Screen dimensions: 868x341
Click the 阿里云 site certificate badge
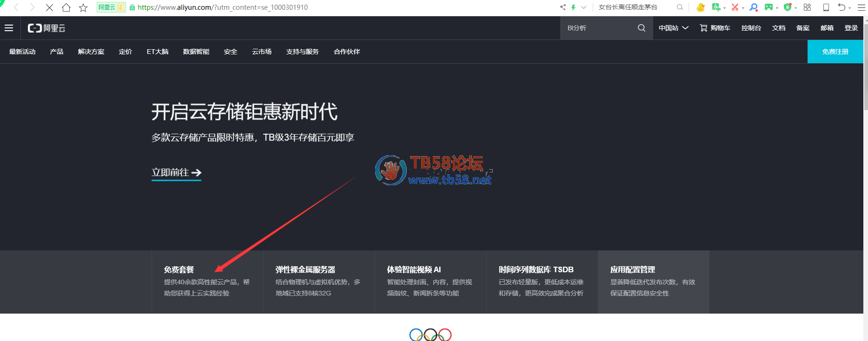coord(111,7)
